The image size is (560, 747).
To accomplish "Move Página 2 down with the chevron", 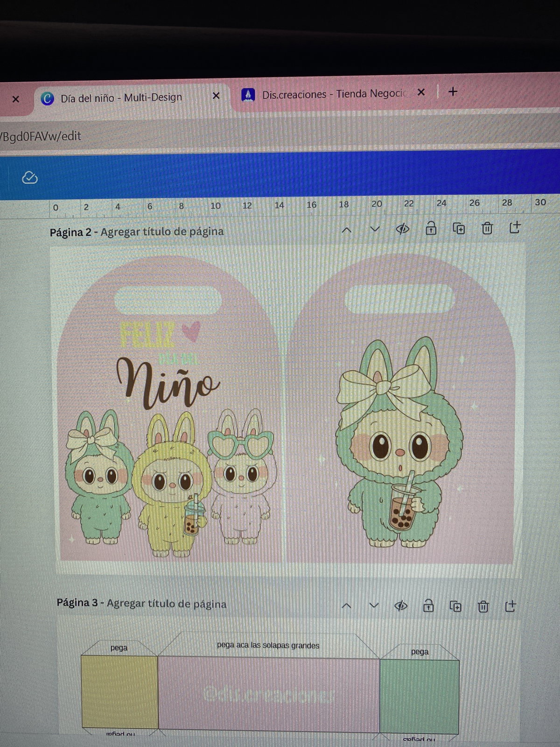I will pyautogui.click(x=375, y=229).
